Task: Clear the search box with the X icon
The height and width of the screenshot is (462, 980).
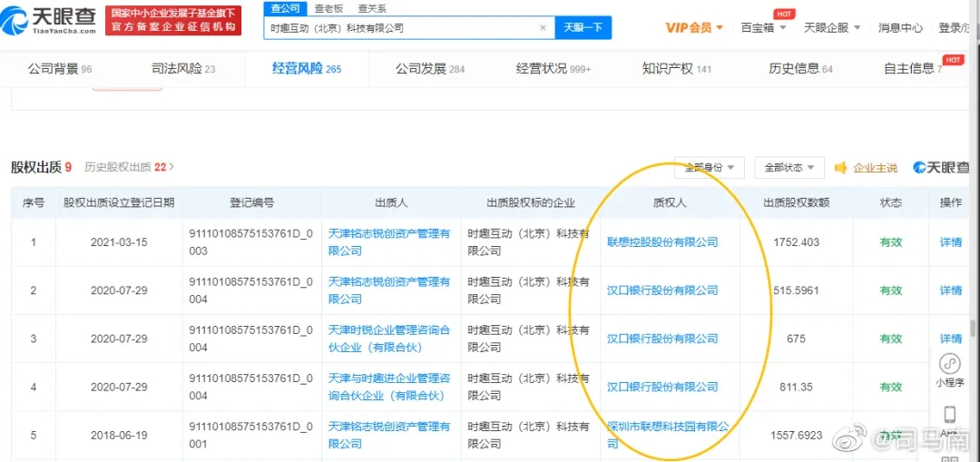Action: click(x=543, y=28)
